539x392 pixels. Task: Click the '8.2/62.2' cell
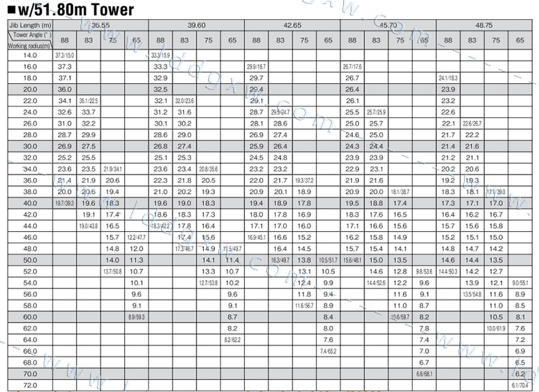233,340
